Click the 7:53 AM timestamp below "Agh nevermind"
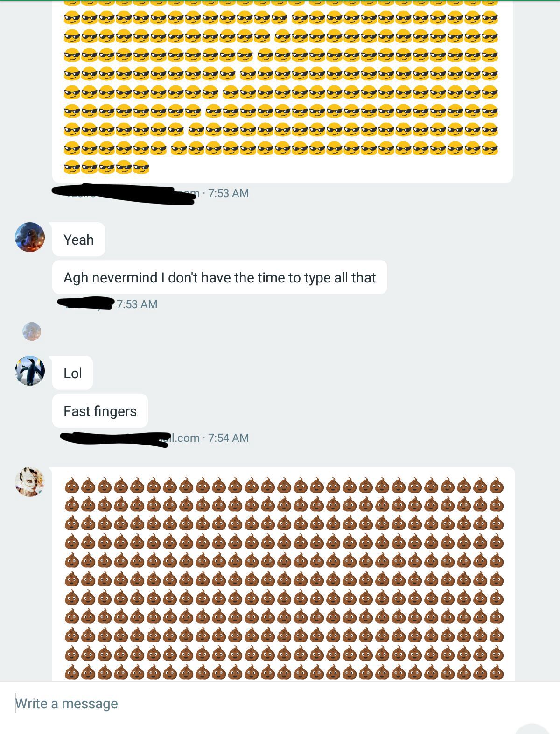 click(137, 304)
